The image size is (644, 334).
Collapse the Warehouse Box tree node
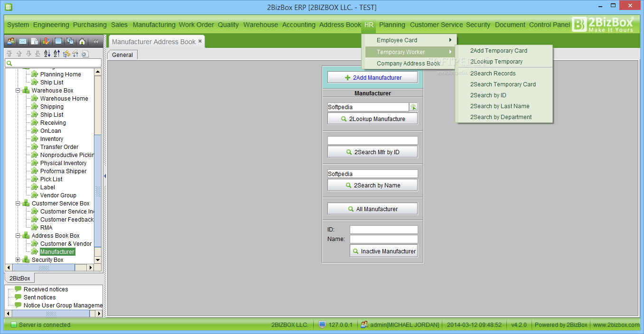click(18, 90)
